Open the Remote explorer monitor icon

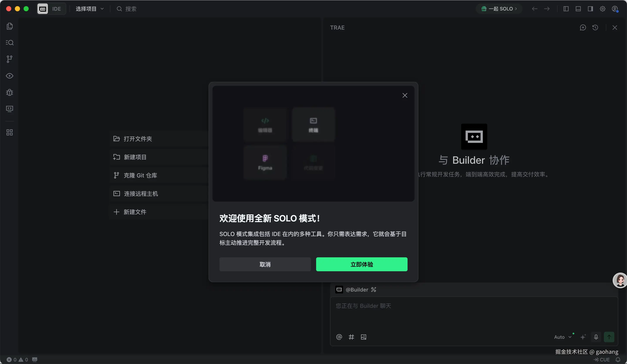pos(10,109)
